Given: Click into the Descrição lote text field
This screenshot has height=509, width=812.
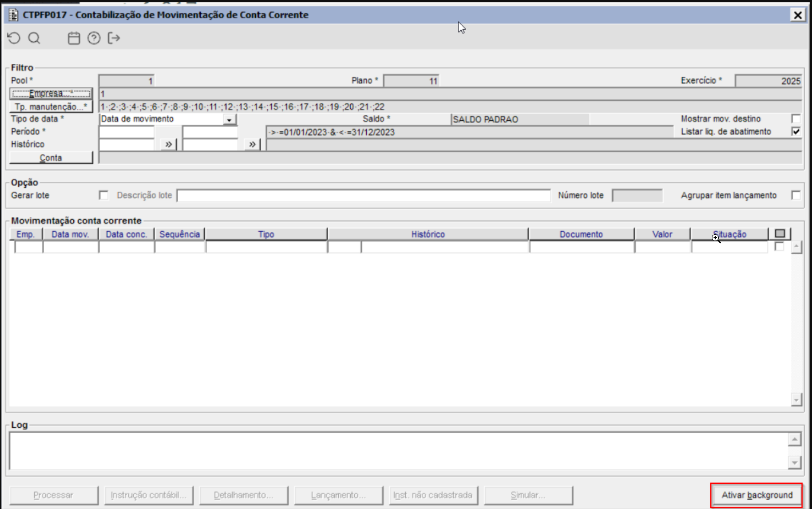Looking at the screenshot, I should 364,196.
